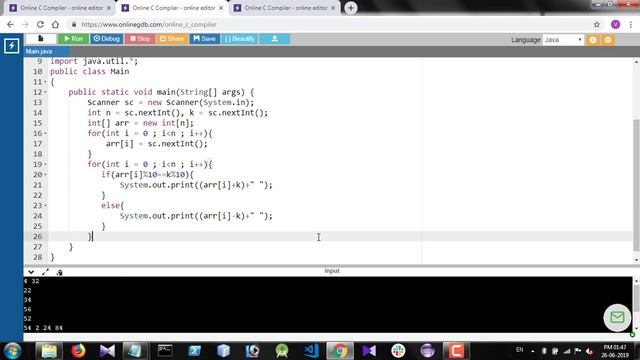Stop the running program

140,39
